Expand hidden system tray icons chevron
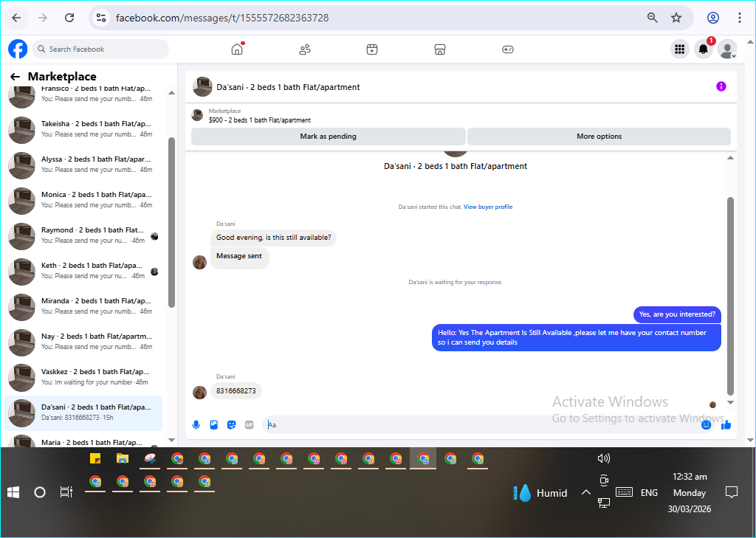This screenshot has height=538, width=756. (585, 492)
